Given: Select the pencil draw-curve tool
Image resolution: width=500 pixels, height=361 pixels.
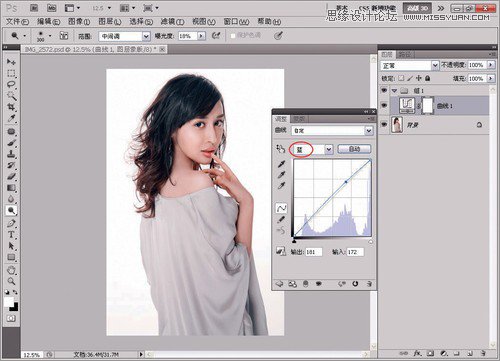Looking at the screenshot, I should pyautogui.click(x=281, y=219).
